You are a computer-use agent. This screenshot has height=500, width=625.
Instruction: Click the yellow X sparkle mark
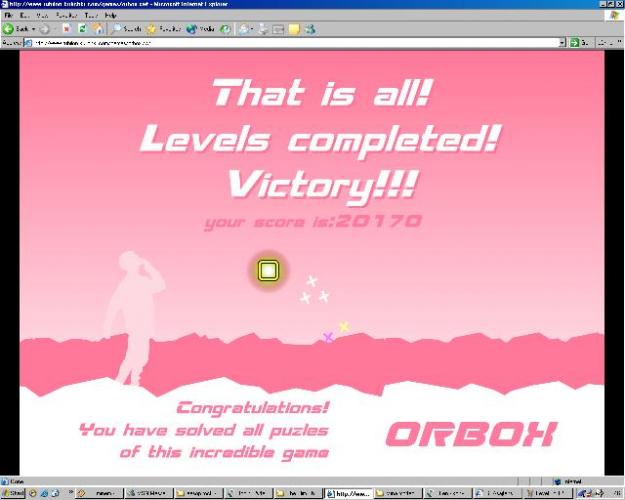tap(344, 327)
